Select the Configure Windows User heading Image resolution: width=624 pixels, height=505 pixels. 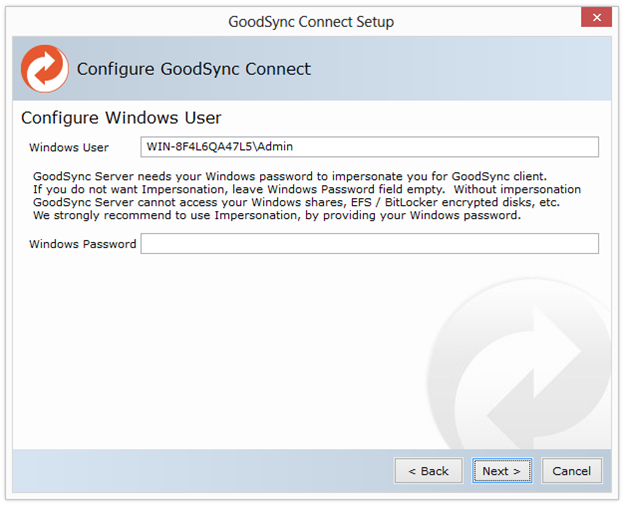121,118
